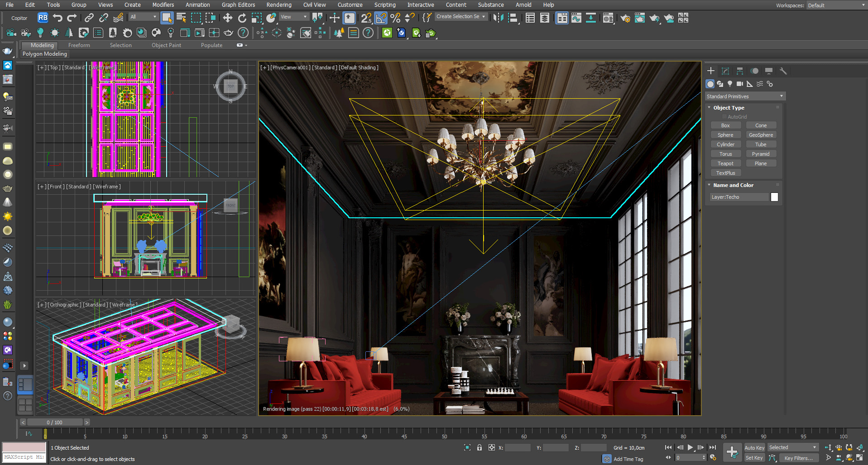Select the Rotate tool in the main toolbar
868x465 pixels.
[243, 18]
